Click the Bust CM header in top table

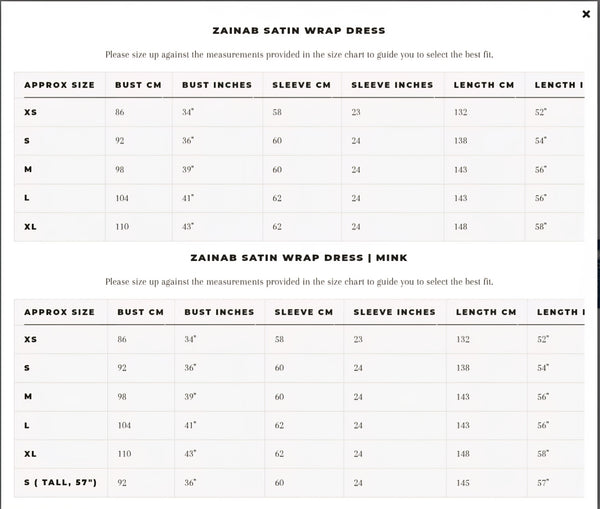click(x=139, y=85)
